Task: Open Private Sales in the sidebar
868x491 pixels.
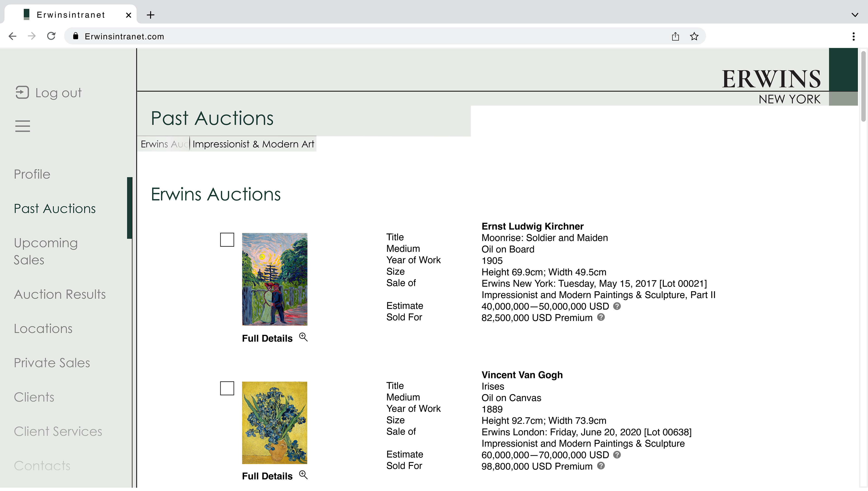Action: (x=52, y=363)
